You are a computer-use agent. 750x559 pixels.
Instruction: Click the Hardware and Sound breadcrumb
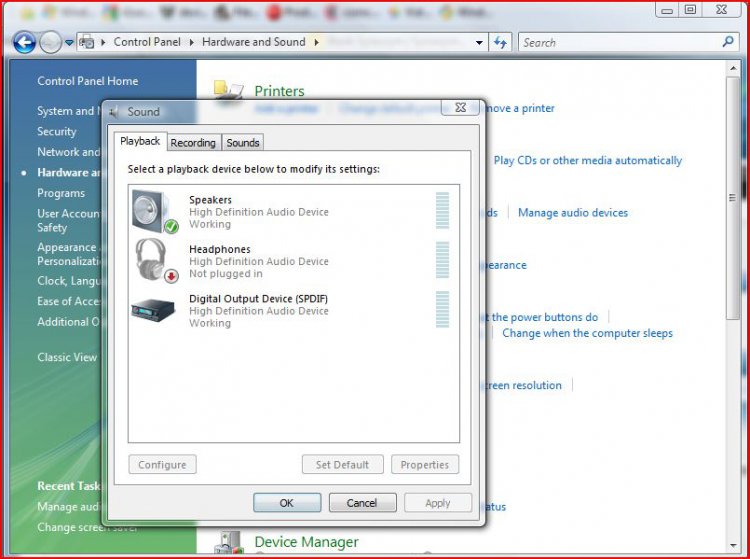254,42
